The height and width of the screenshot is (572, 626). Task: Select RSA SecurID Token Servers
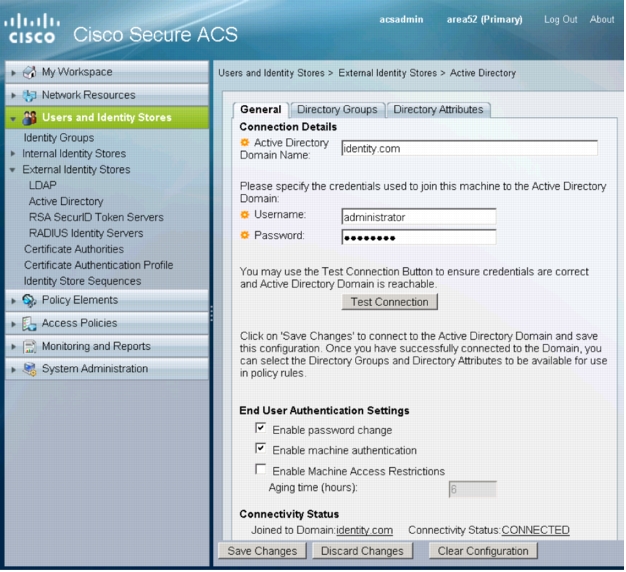[96, 218]
